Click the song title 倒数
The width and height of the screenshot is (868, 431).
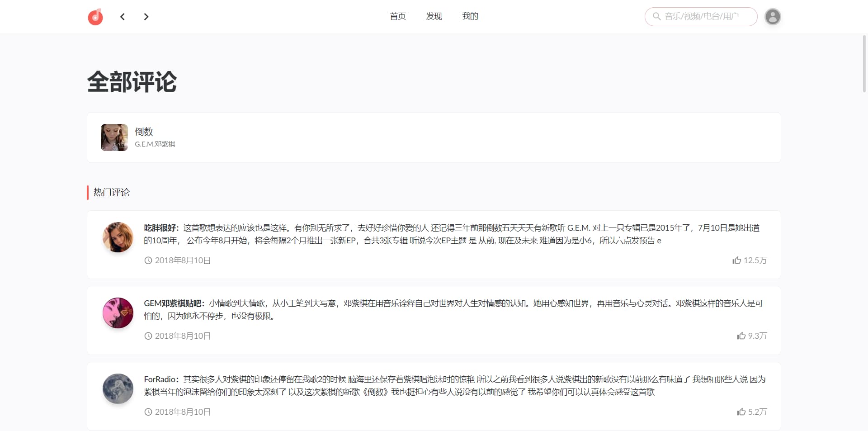(x=144, y=132)
